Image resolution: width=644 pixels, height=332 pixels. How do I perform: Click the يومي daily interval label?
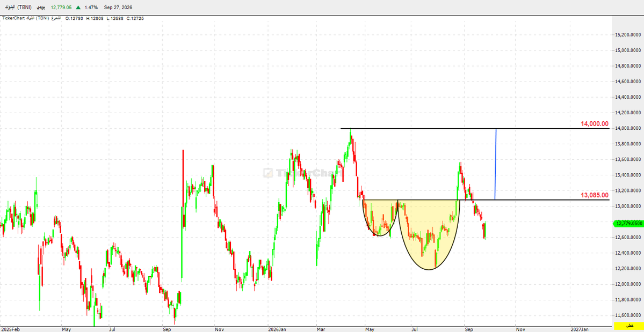tap(41, 8)
